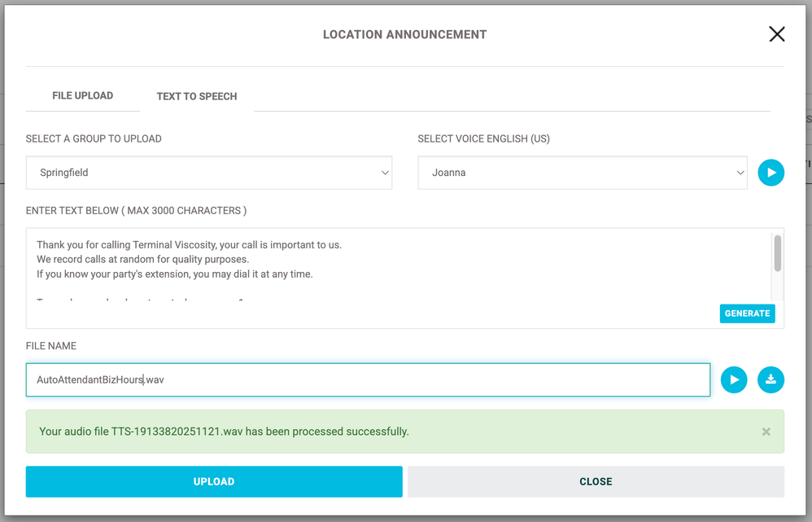The width and height of the screenshot is (812, 522).
Task: Edit the AutoAttendantBizHours.wav file name field
Action: [x=366, y=379]
